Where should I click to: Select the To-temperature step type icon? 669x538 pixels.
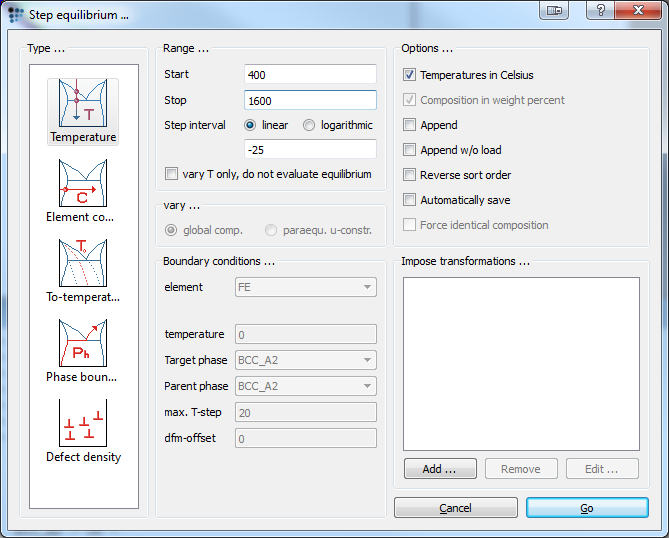83,263
